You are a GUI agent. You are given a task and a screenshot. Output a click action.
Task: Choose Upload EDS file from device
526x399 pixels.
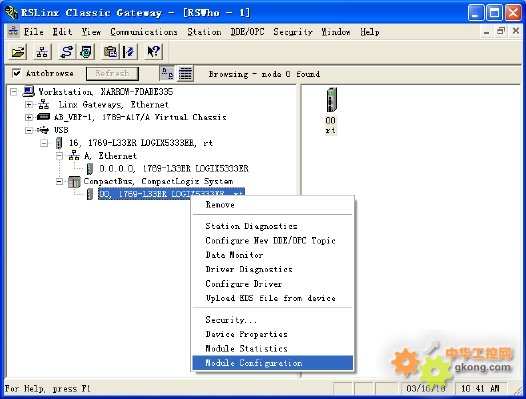click(x=272, y=298)
